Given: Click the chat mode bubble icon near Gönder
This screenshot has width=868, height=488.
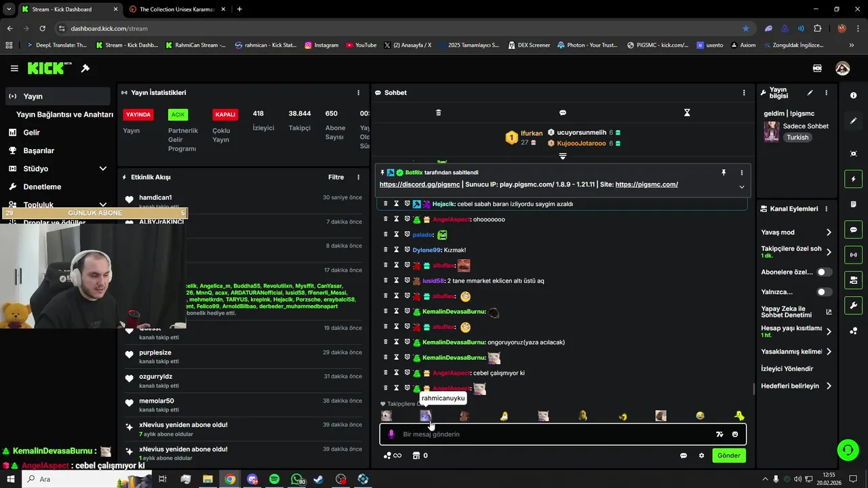Looking at the screenshot, I should click(684, 455).
